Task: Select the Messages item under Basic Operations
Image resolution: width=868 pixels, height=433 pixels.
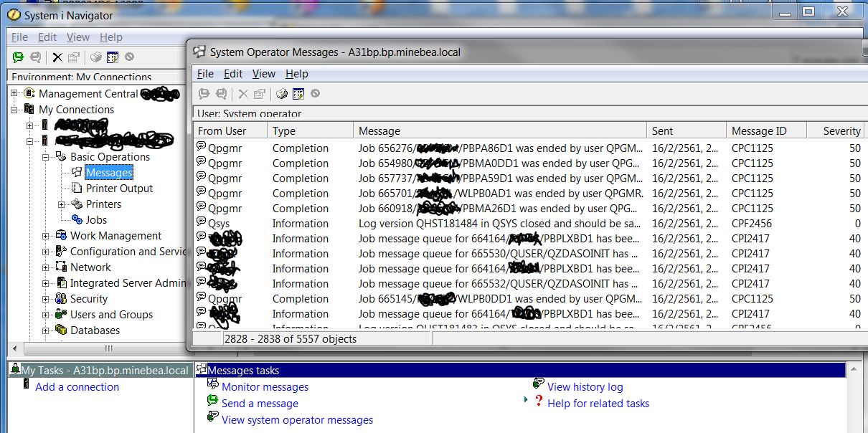Action: (x=109, y=172)
